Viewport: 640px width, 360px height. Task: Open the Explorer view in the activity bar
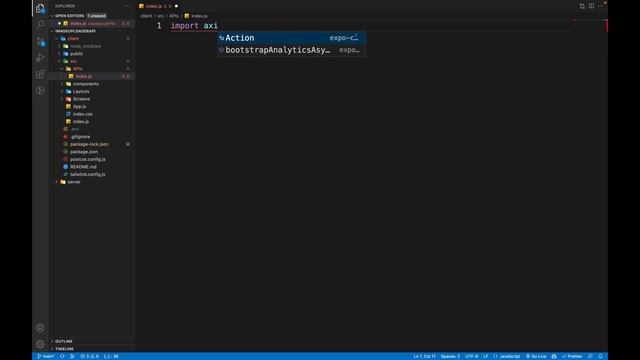pyautogui.click(x=40, y=8)
